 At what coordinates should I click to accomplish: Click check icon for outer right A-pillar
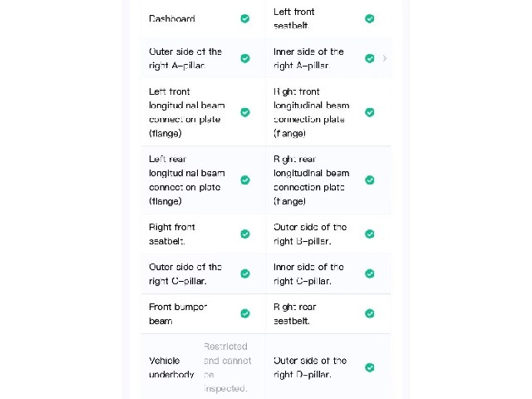pos(245,58)
